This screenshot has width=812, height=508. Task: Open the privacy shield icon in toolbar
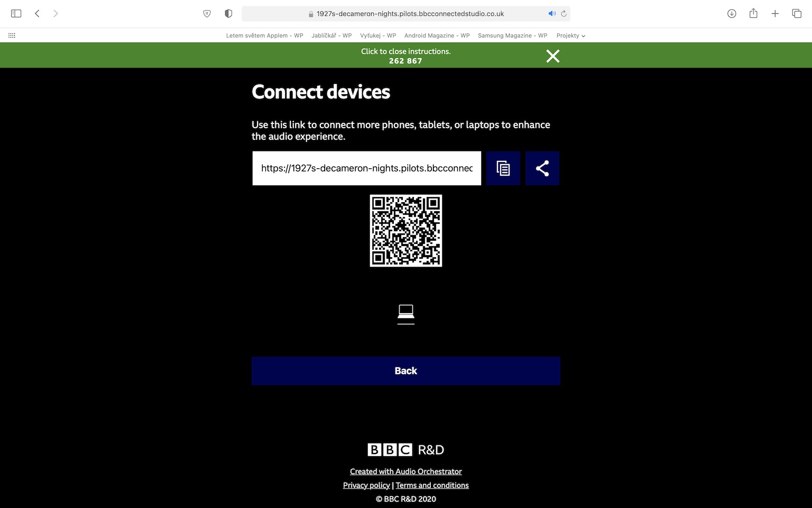point(228,14)
